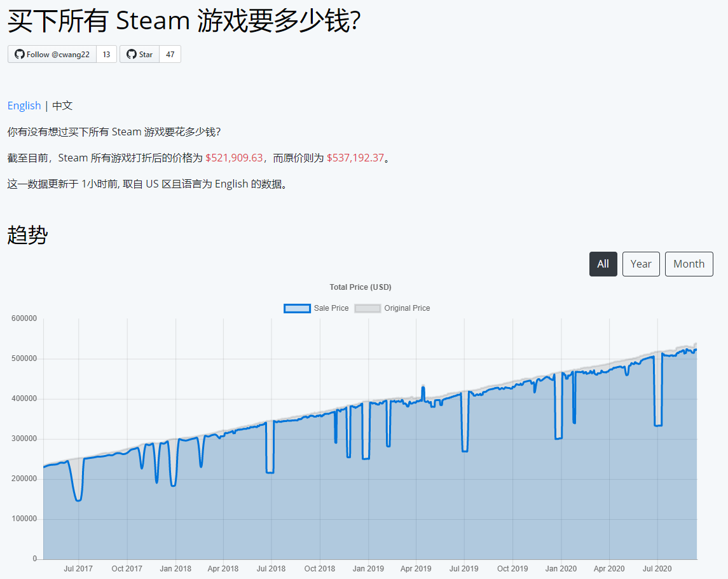This screenshot has height=579, width=728.
Task: Switch the page language to English
Action: (24, 106)
